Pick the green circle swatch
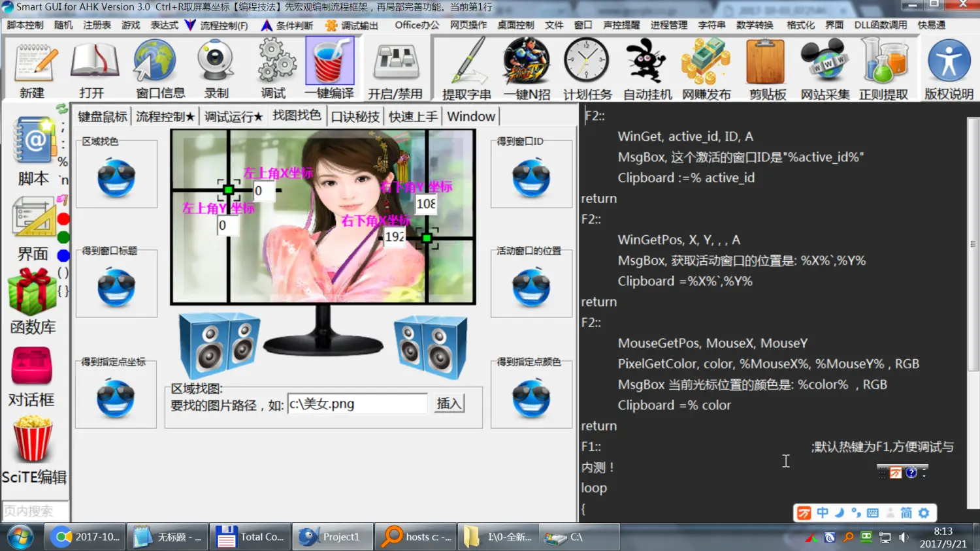This screenshot has width=980, height=551. tap(63, 237)
